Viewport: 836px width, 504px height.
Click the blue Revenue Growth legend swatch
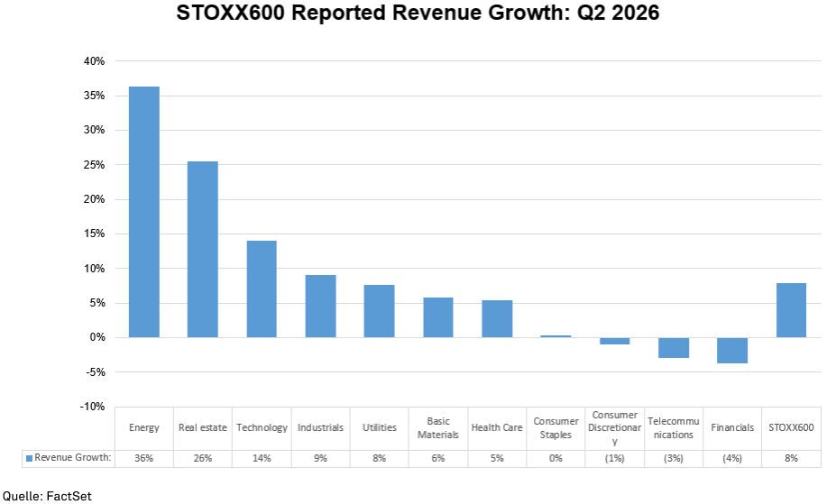click(30, 458)
